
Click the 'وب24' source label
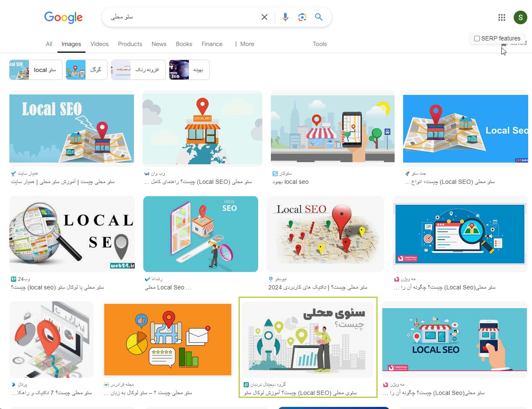pos(24,279)
